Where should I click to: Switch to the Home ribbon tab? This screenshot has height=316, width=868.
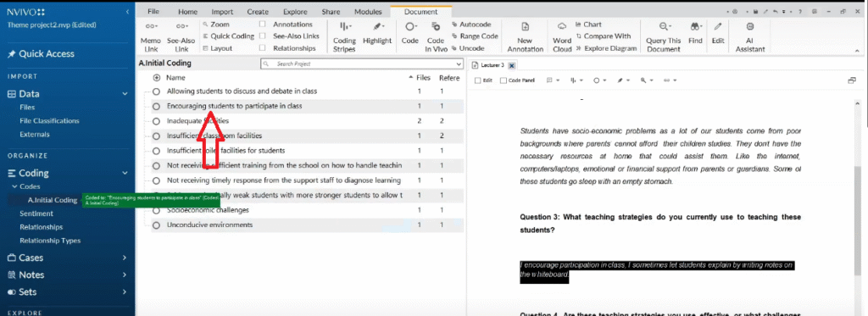(187, 12)
